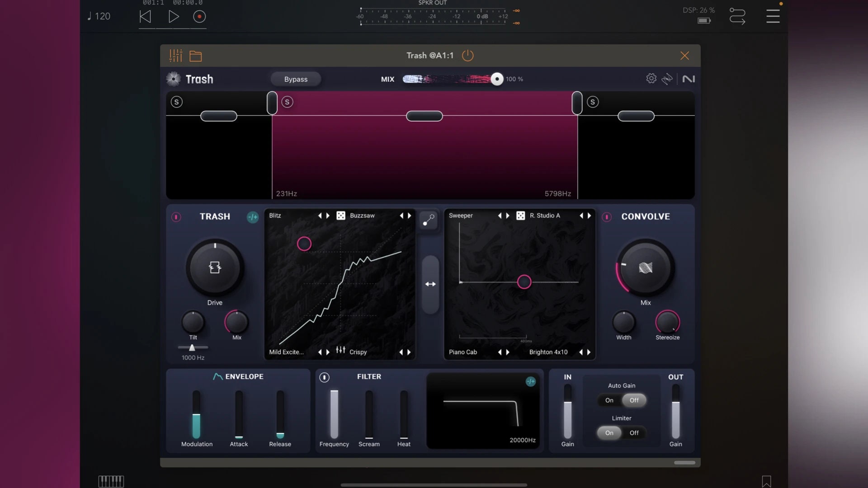Viewport: 868px width, 488px height.
Task: Click the Stereoize knob
Action: tap(668, 322)
